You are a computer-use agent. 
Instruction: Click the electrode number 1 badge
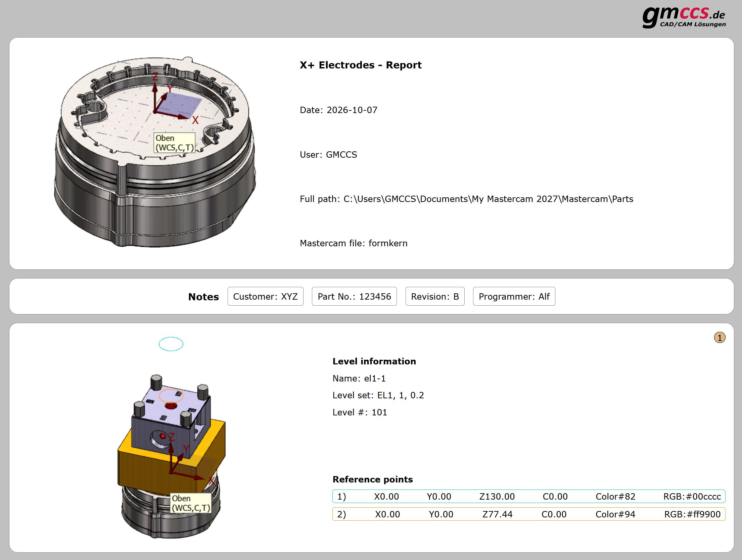[x=720, y=338]
